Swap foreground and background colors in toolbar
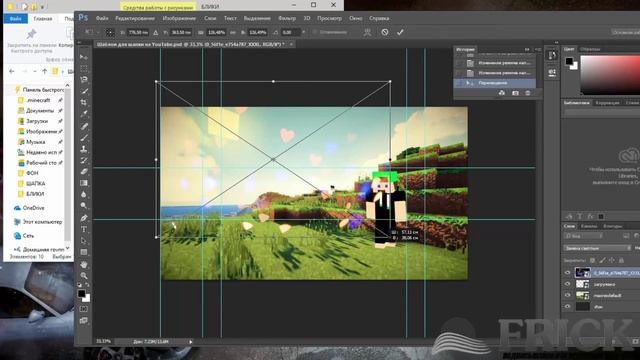 [x=87, y=284]
